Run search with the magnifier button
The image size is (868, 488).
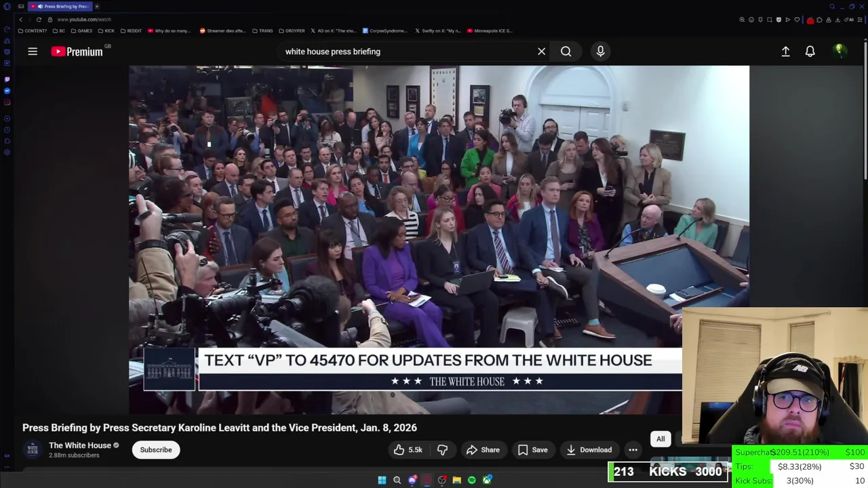click(566, 52)
